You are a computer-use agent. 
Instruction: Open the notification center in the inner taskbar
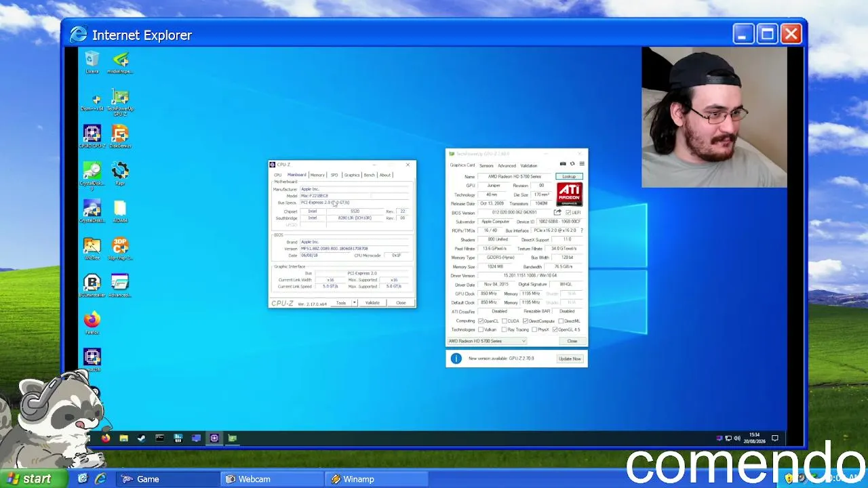[775, 438]
